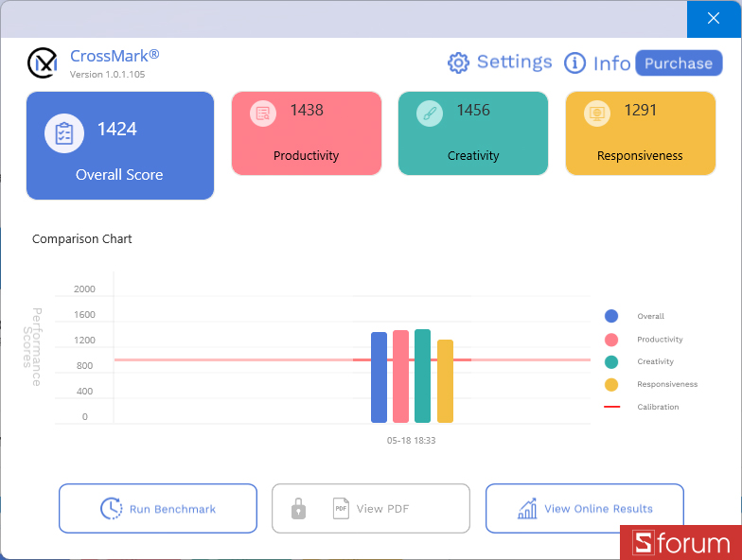The image size is (742, 560).
Task: Click the 800 axis value
Action: point(85,365)
